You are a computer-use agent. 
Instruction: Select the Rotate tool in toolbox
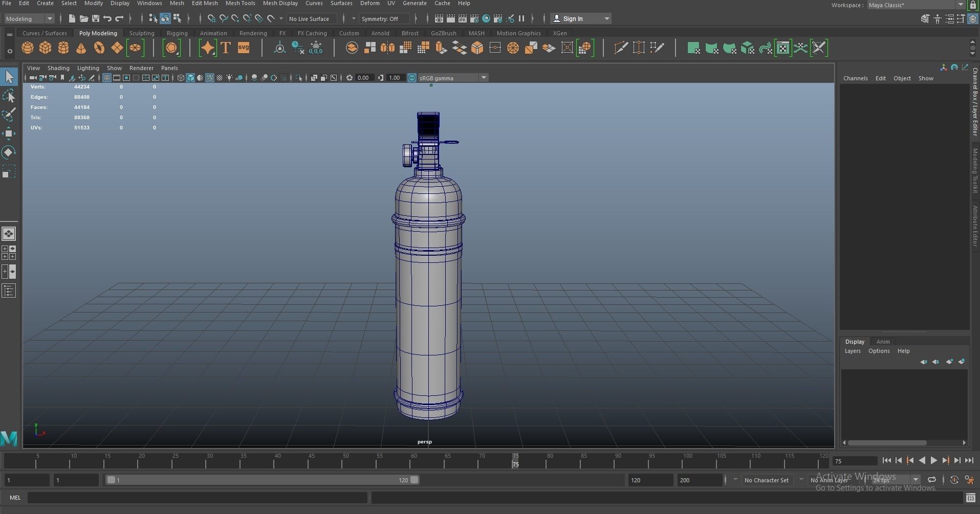pos(9,152)
